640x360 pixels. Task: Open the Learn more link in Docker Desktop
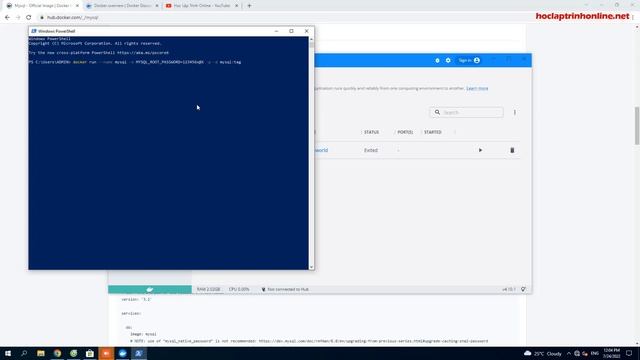(x=477, y=88)
